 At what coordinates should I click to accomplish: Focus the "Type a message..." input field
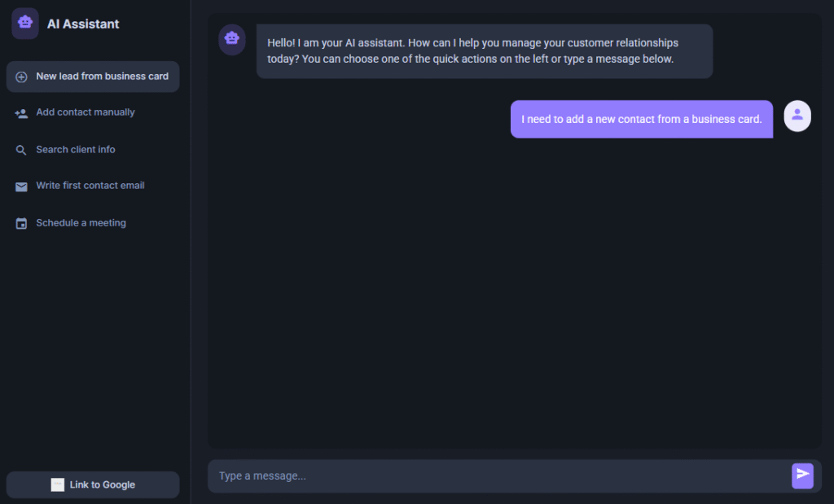(497, 476)
